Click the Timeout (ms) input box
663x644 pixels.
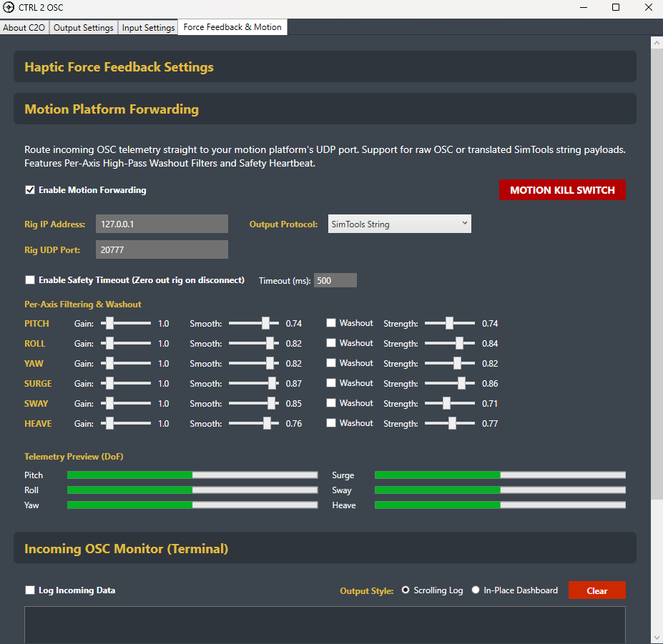[335, 280]
